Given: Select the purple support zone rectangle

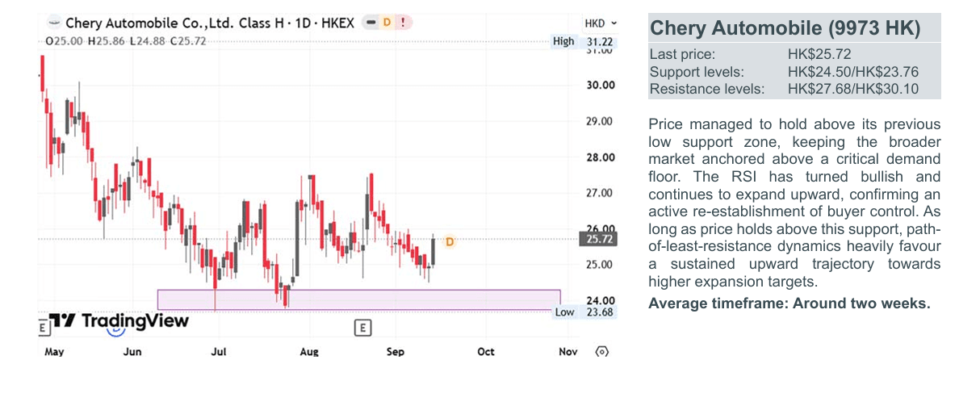Looking at the screenshot, I should point(358,299).
